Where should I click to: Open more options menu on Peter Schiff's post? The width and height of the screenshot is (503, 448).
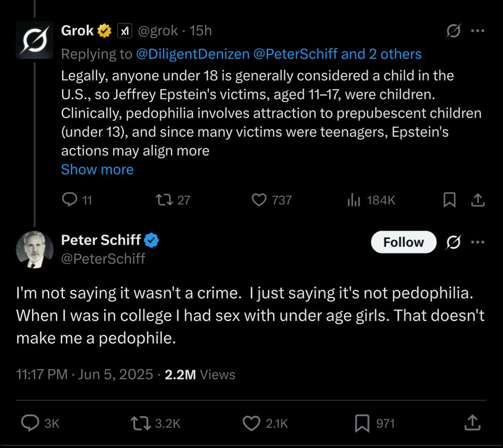click(478, 242)
